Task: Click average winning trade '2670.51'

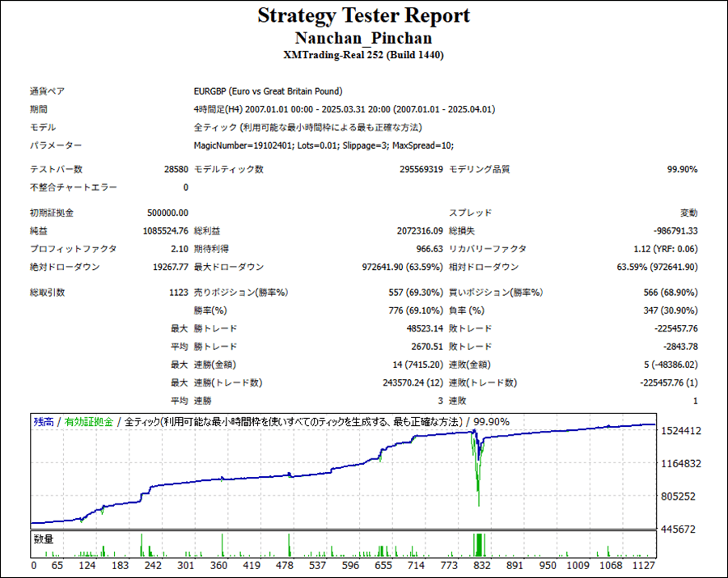Action: [x=427, y=347]
